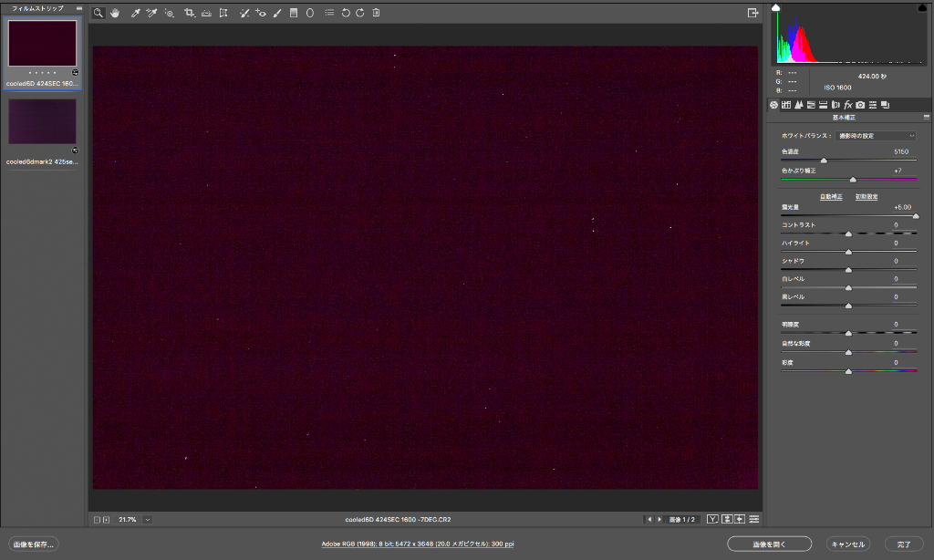Toggle panel settings preview icon
This screenshot has height=560, width=934.
point(754,520)
